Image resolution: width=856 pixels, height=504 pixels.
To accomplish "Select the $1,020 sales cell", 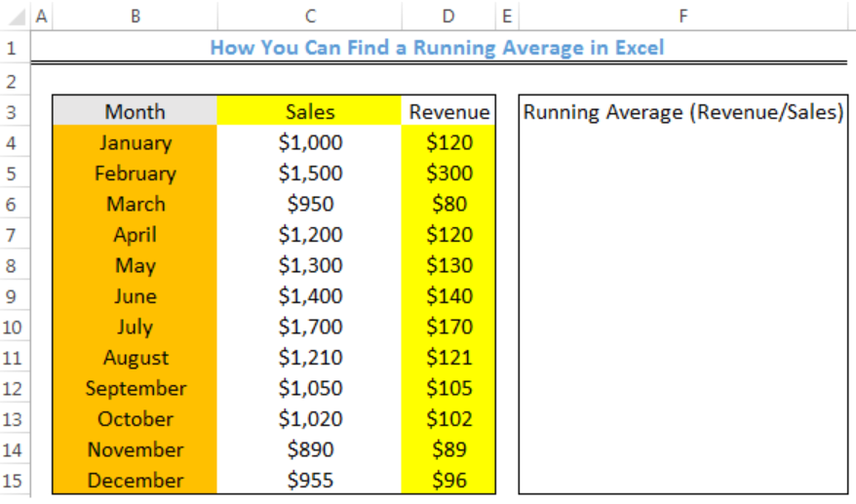I will (309, 419).
